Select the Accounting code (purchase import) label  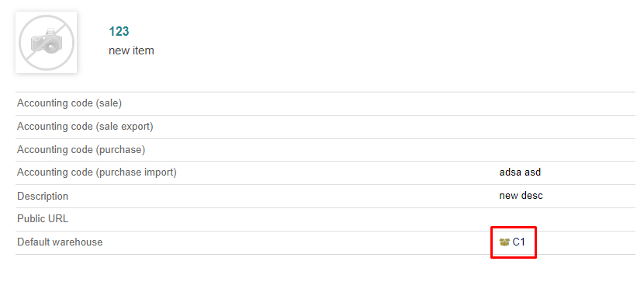tap(97, 172)
